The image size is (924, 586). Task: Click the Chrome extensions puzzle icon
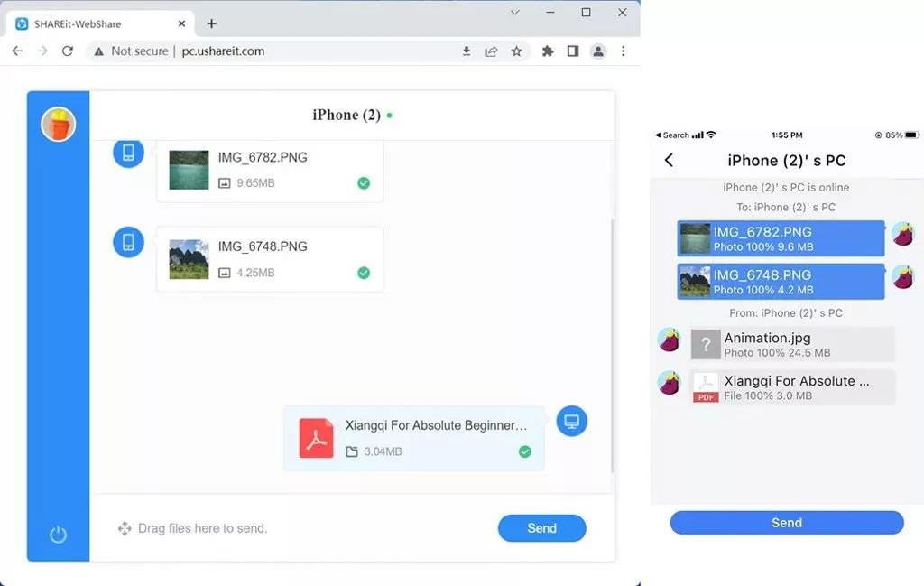coord(547,51)
